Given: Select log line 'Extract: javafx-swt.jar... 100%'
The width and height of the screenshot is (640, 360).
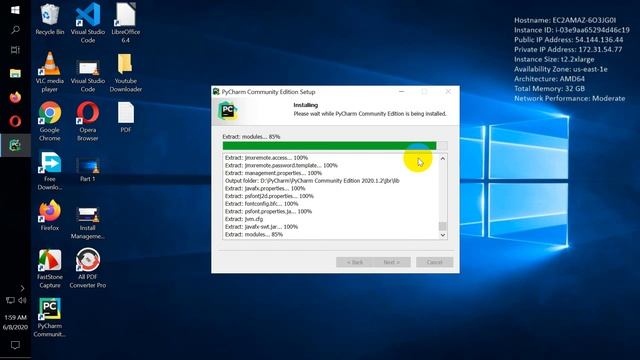Looking at the screenshot, I should pos(261,227).
